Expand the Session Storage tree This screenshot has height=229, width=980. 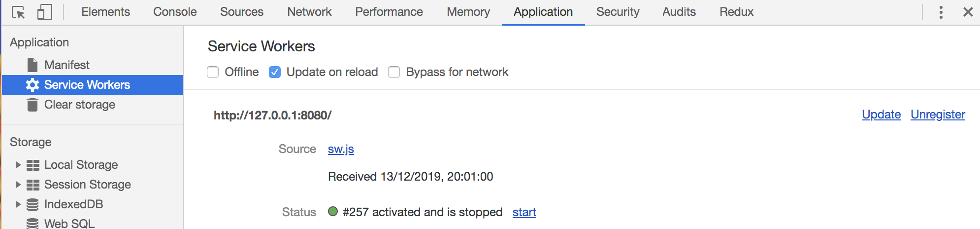(x=18, y=185)
